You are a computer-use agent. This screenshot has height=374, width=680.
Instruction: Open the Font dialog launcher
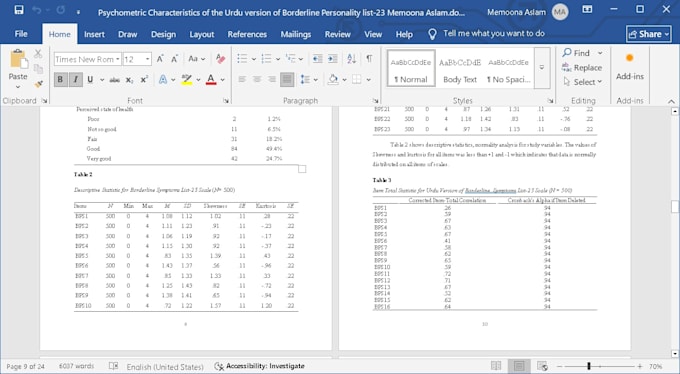[x=226, y=101]
